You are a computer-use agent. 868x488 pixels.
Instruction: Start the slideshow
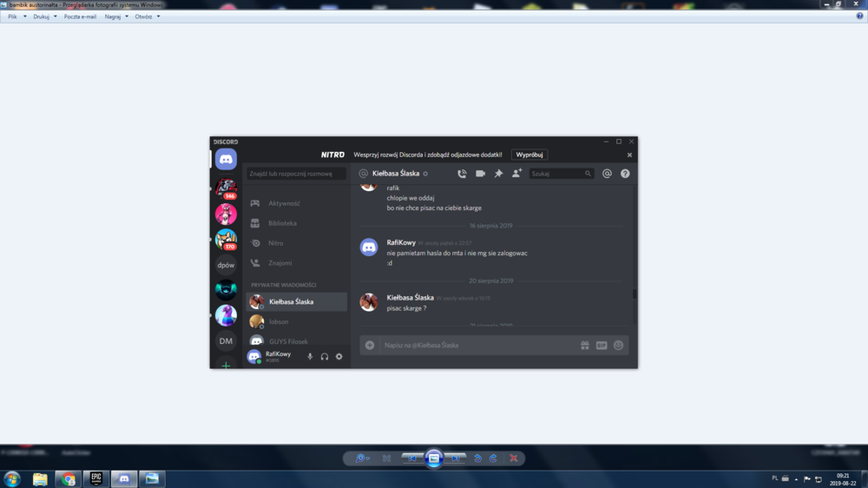coord(434,458)
